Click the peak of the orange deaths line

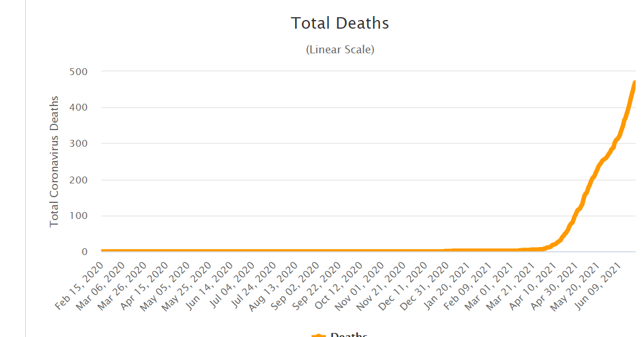coord(634,83)
